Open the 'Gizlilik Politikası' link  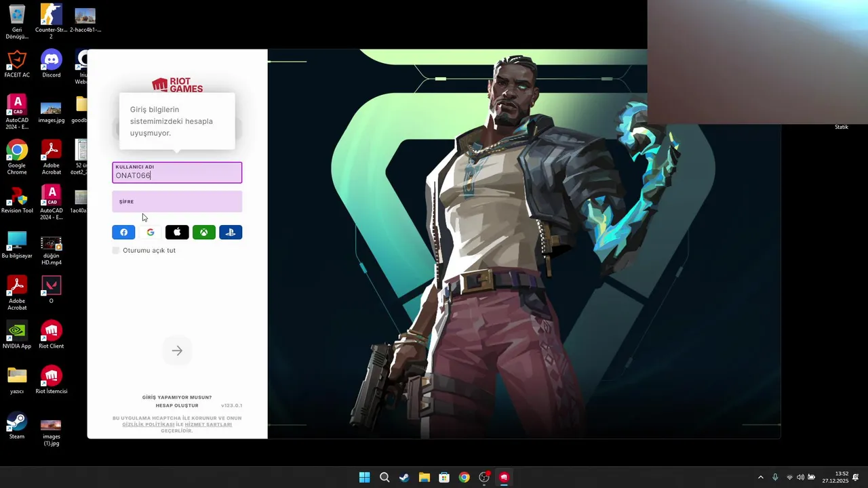pyautogui.click(x=149, y=424)
